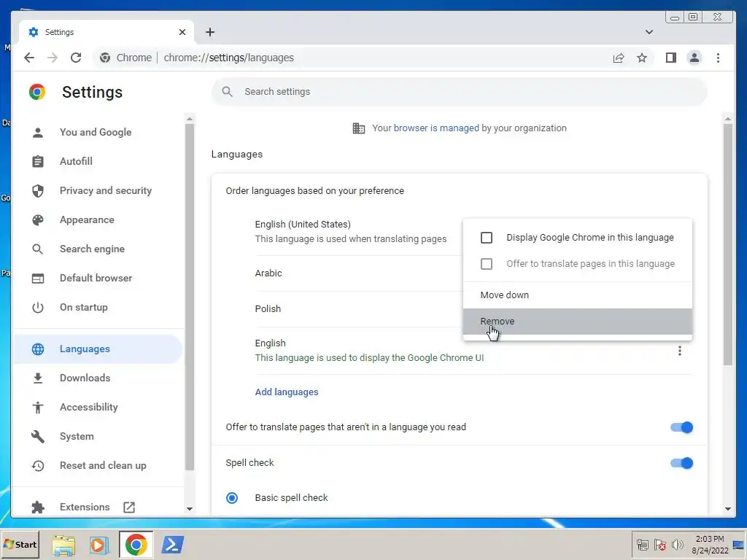747x560 pixels.
Task: Click the wrench icon for System
Action: pos(38,436)
